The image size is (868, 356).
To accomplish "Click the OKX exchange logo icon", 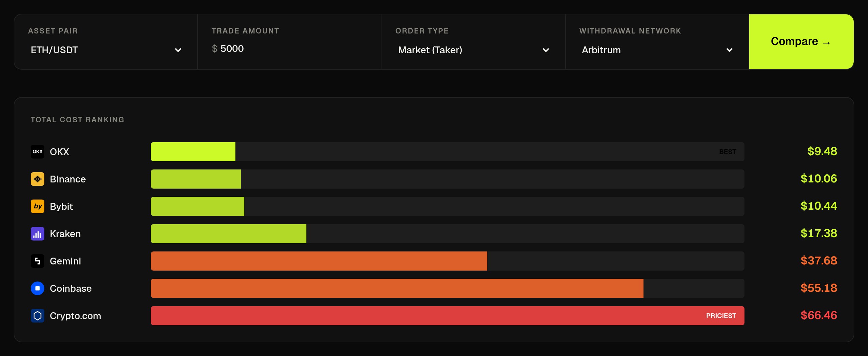I will point(38,152).
